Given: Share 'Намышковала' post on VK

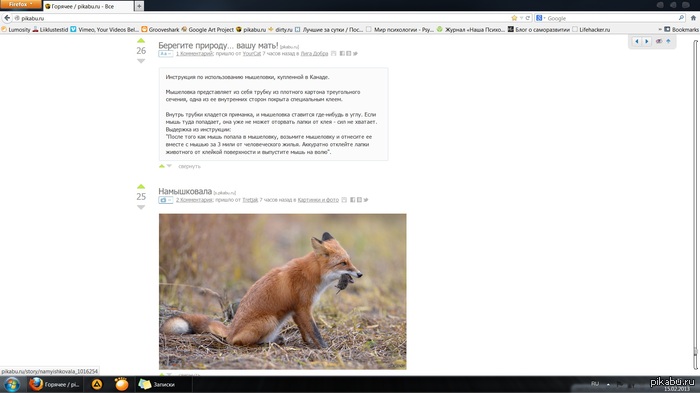Looking at the screenshot, I should (x=359, y=200).
